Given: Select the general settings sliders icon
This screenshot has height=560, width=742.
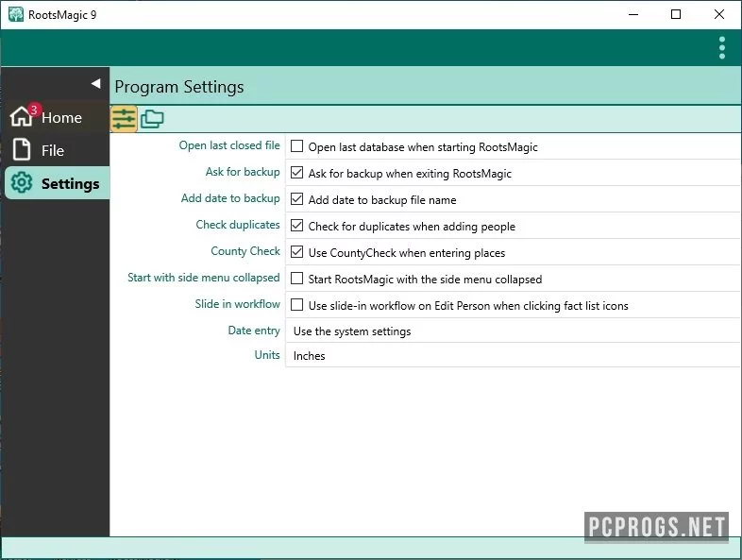Looking at the screenshot, I should tap(124, 119).
